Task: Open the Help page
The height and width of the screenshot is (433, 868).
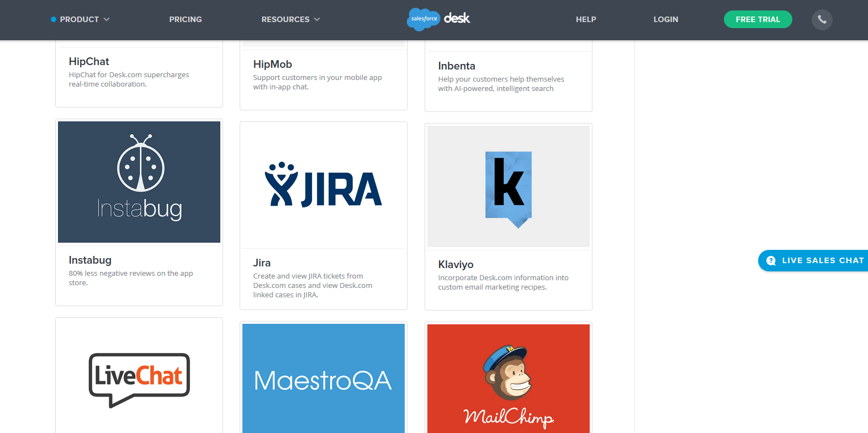Action: pyautogui.click(x=586, y=19)
